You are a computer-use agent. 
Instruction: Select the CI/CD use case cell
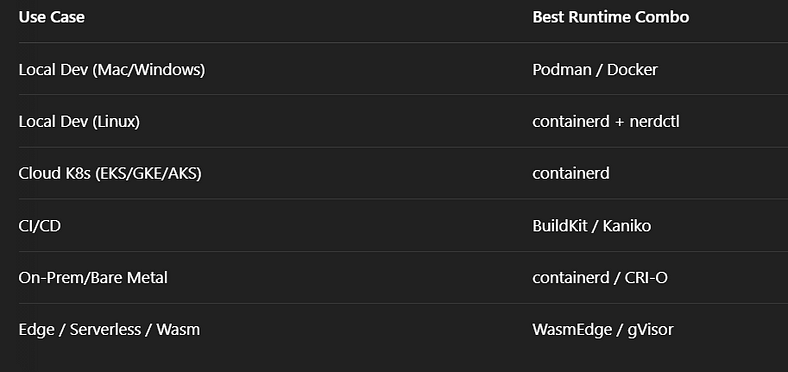point(40,226)
